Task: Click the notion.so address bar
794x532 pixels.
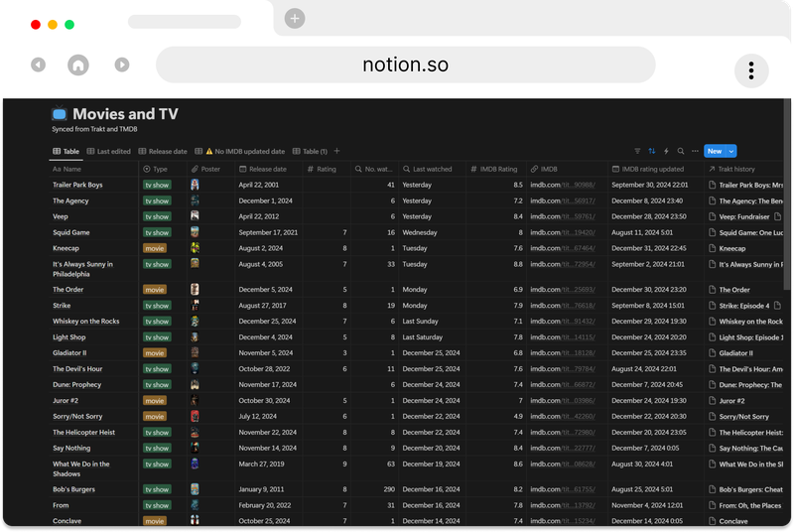Action: (405, 65)
